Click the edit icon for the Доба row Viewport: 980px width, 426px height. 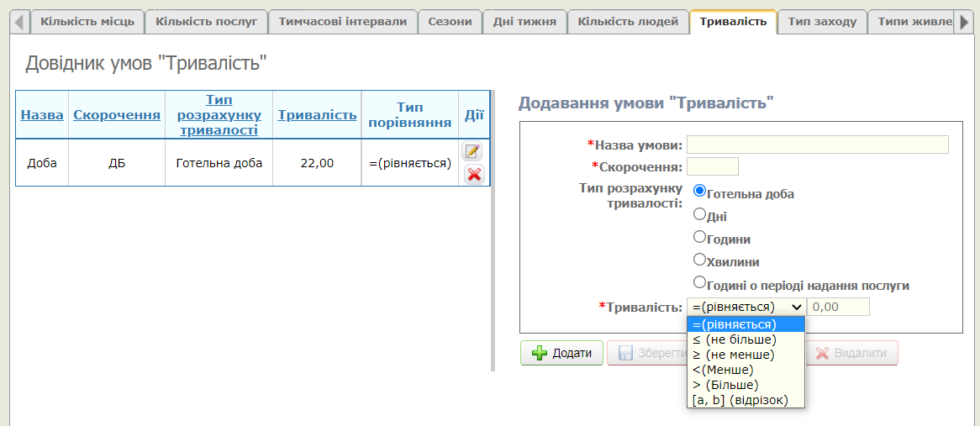(473, 152)
